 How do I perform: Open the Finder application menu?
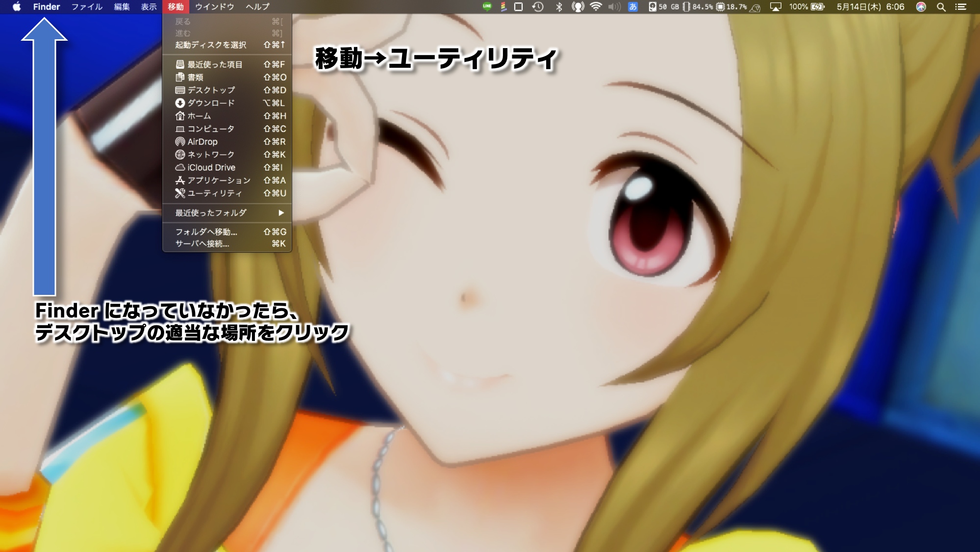(x=47, y=7)
